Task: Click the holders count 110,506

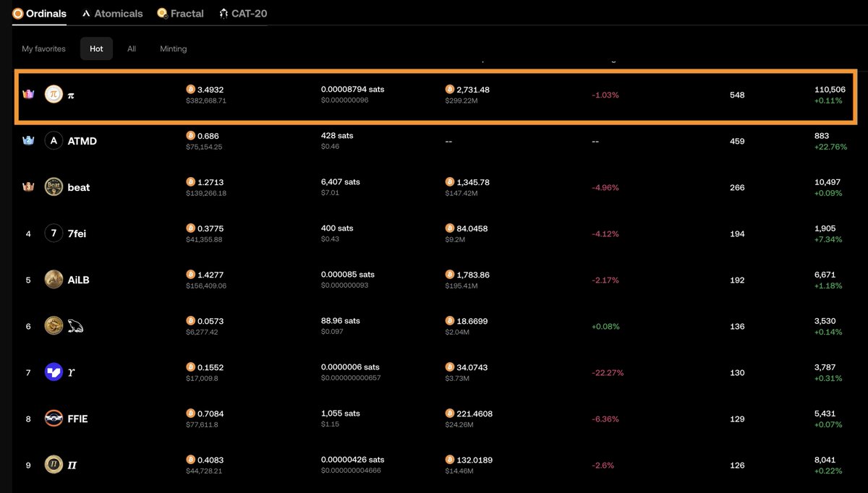Action: 830,90
